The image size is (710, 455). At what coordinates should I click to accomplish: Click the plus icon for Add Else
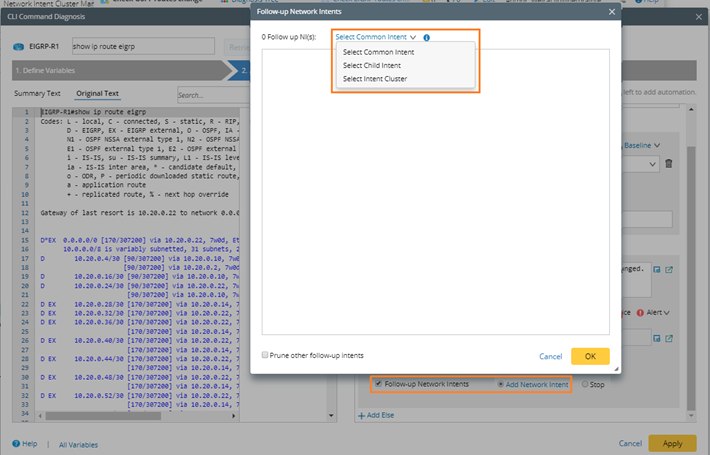tap(361, 416)
